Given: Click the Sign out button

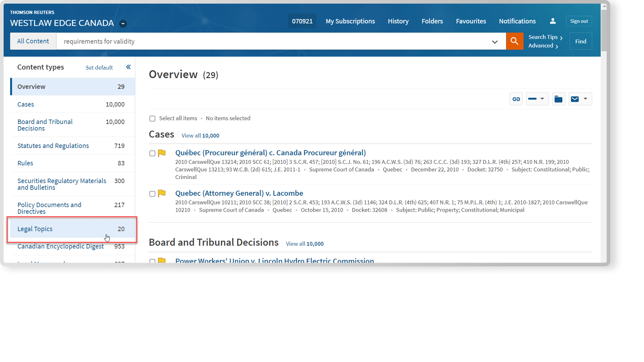Looking at the screenshot, I should pyautogui.click(x=579, y=21).
